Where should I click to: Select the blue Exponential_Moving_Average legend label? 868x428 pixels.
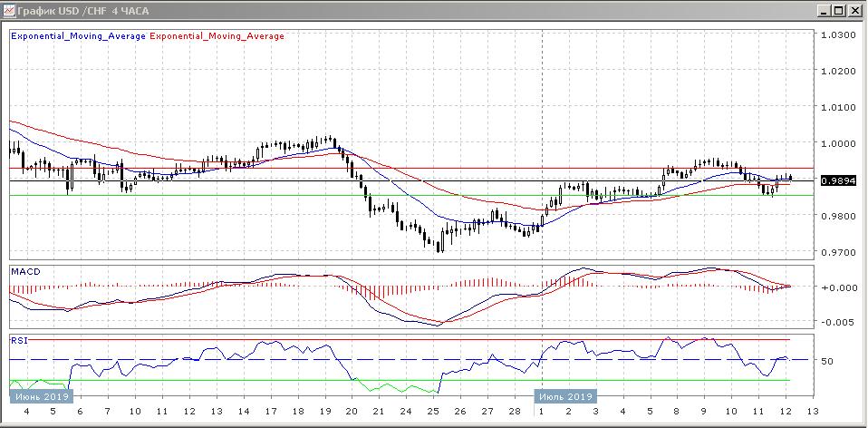click(77, 36)
